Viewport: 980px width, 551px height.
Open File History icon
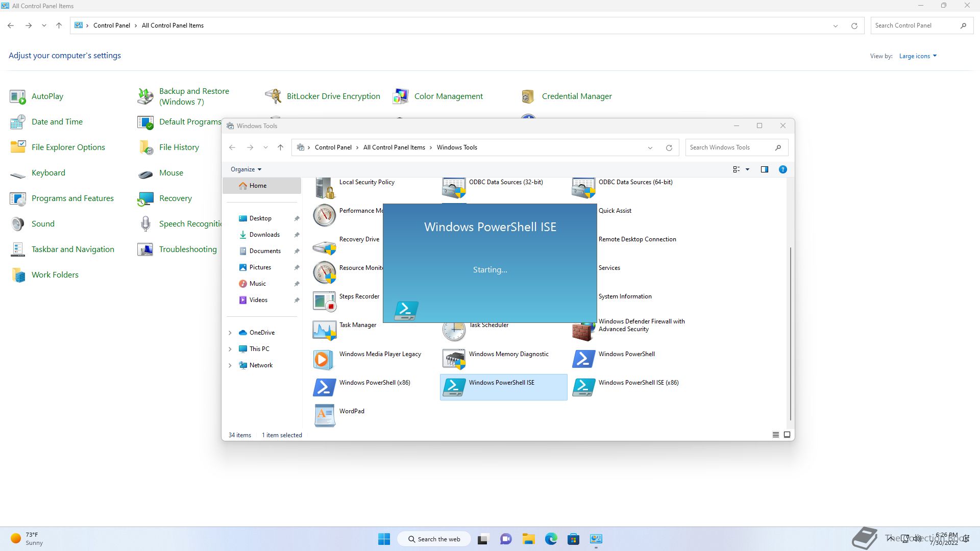pyautogui.click(x=145, y=147)
